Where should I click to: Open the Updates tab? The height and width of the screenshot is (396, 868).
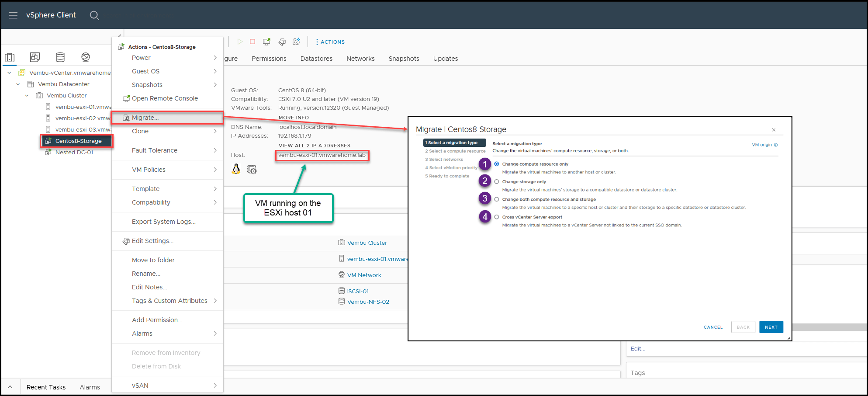(x=446, y=59)
